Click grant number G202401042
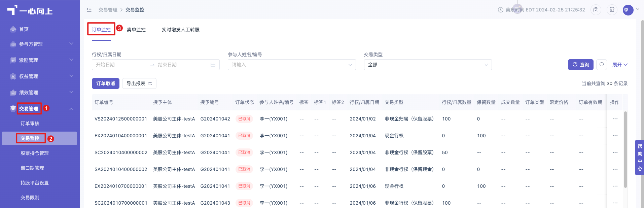The height and width of the screenshot is (208, 644). pos(215,119)
